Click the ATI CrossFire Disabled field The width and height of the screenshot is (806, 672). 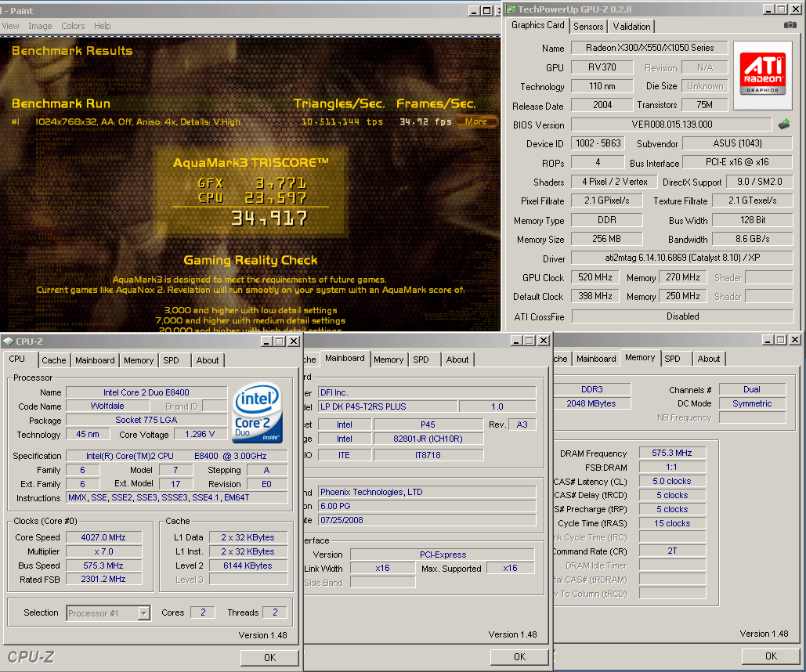[x=683, y=316]
